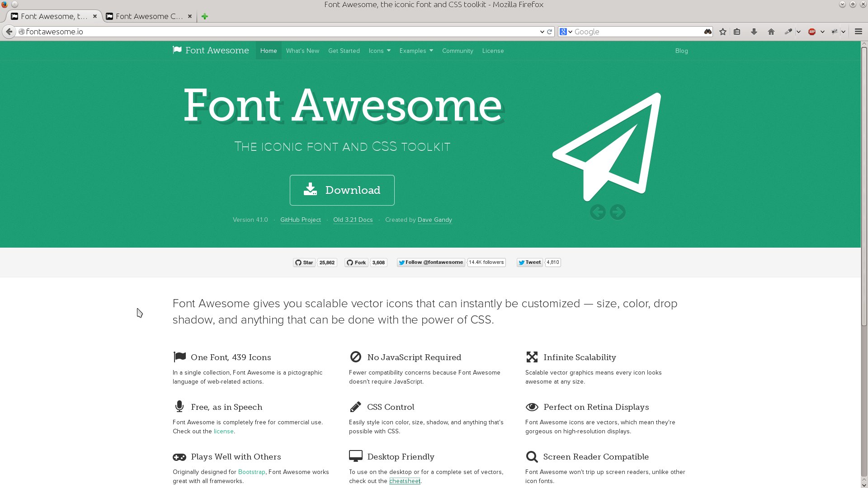Open the bookmarks list icon
Image resolution: width=868 pixels, height=488 pixels.
(x=737, y=32)
